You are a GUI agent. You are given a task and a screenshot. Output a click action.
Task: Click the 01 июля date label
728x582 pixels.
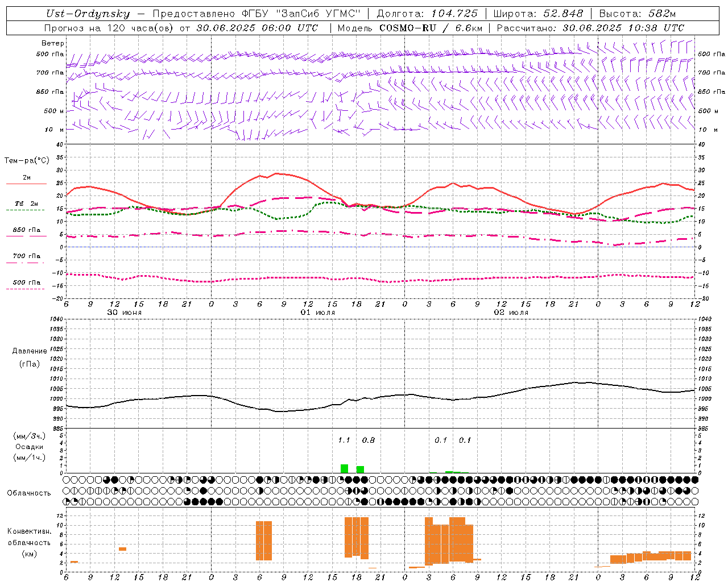coord(318,313)
